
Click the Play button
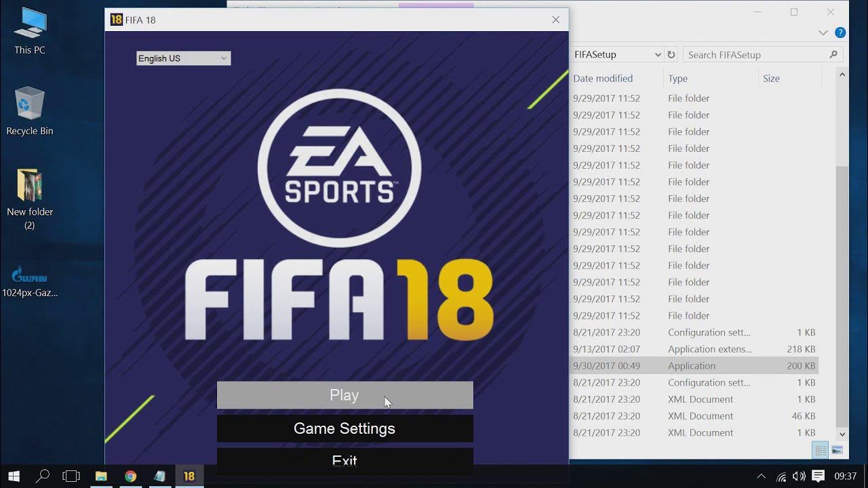click(x=344, y=395)
